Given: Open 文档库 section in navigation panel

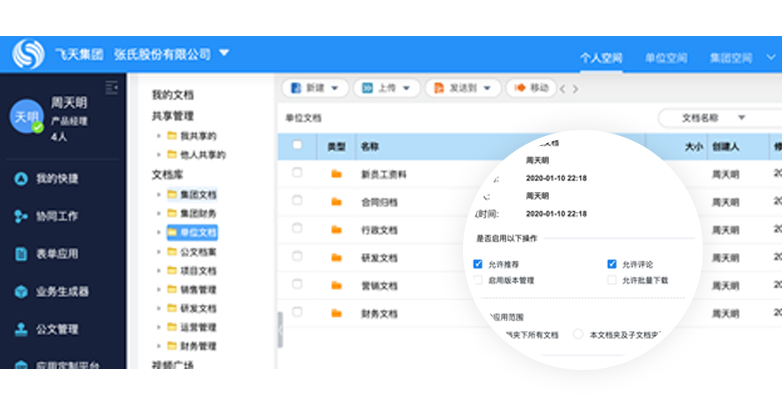Looking at the screenshot, I should [x=168, y=175].
